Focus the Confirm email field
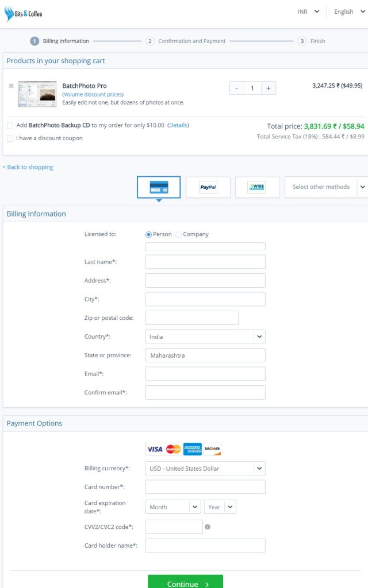 click(205, 393)
